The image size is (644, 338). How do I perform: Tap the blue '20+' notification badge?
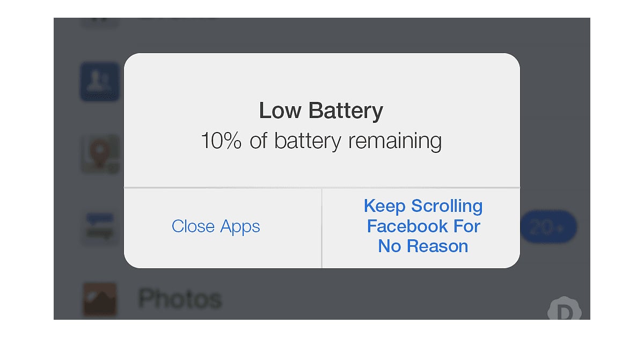[x=548, y=227]
